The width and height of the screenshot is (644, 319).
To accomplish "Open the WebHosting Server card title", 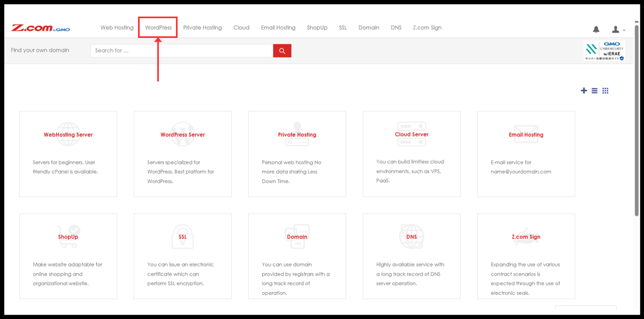I will click(x=68, y=135).
